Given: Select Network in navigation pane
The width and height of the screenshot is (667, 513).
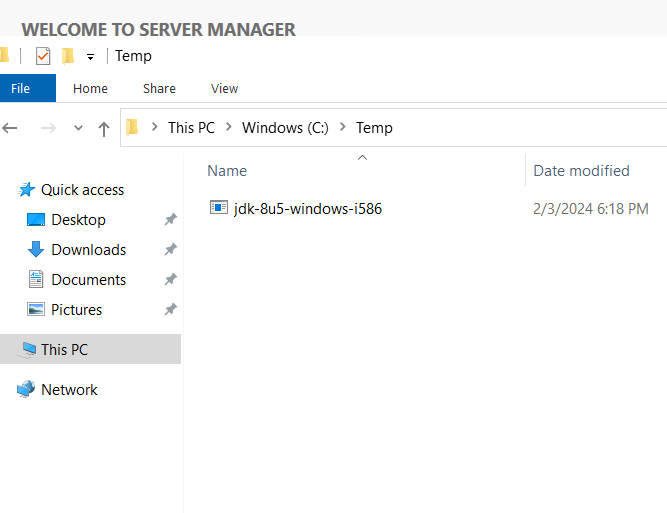Looking at the screenshot, I should (x=69, y=390).
